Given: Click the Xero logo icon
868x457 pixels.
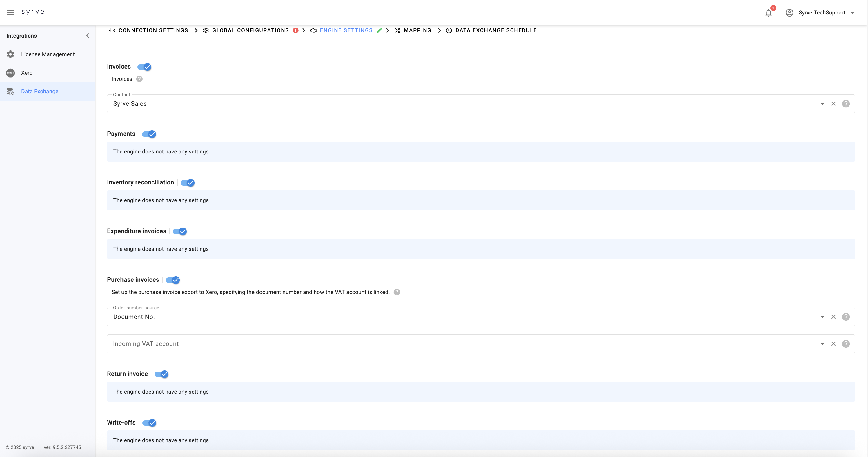Looking at the screenshot, I should [10, 73].
